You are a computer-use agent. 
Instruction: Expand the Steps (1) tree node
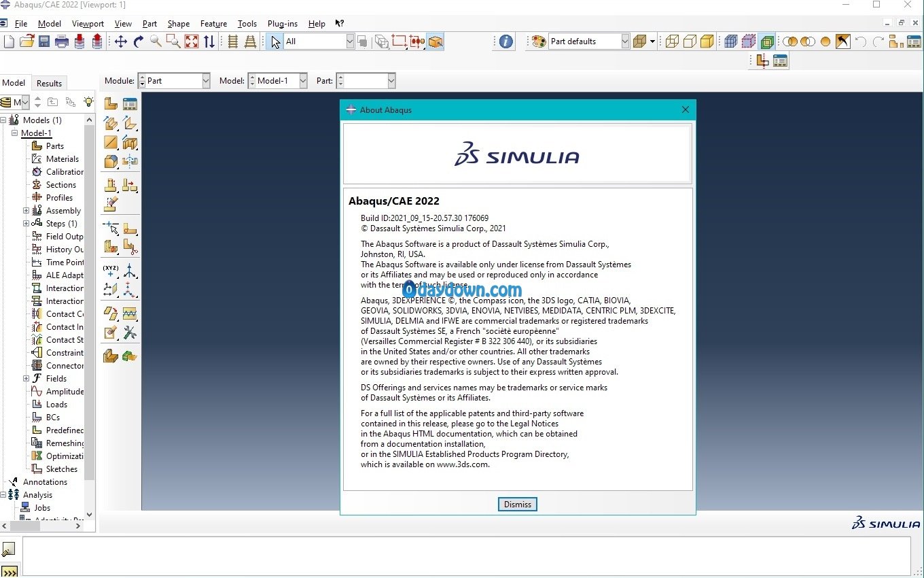(26, 224)
